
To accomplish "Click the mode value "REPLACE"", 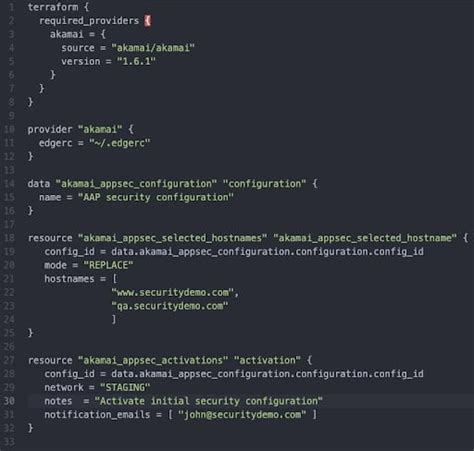I will 108,265.
